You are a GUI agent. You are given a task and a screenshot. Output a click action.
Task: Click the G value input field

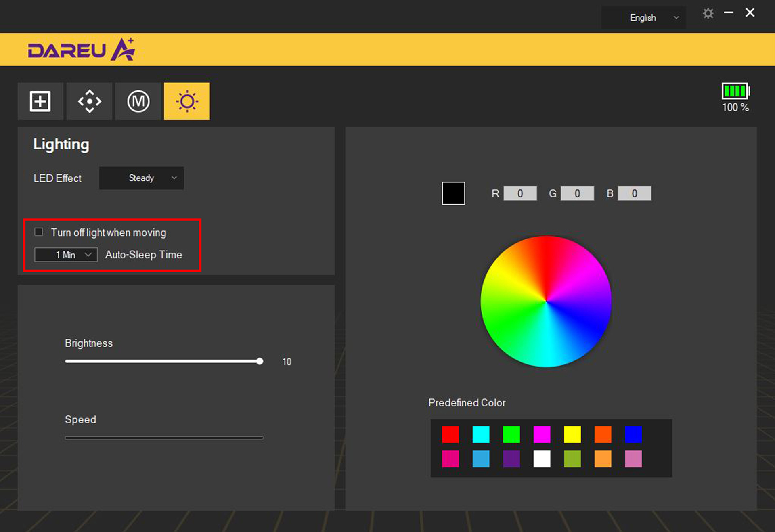(x=577, y=193)
